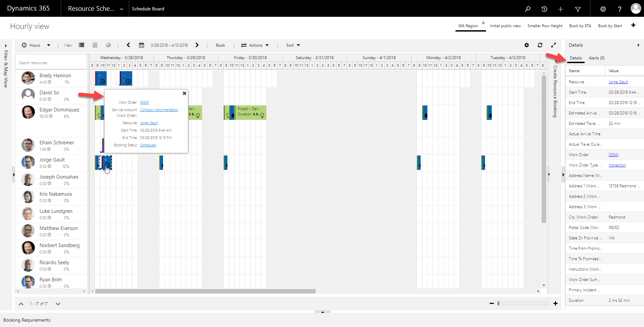This screenshot has width=644, height=327.
Task: Switch to vertical view layout
Action: 95,45
